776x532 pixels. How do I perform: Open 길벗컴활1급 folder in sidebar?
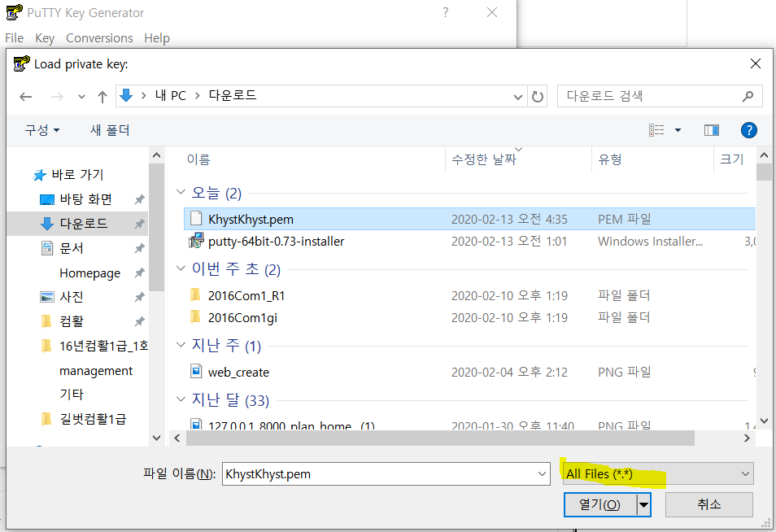(x=93, y=419)
